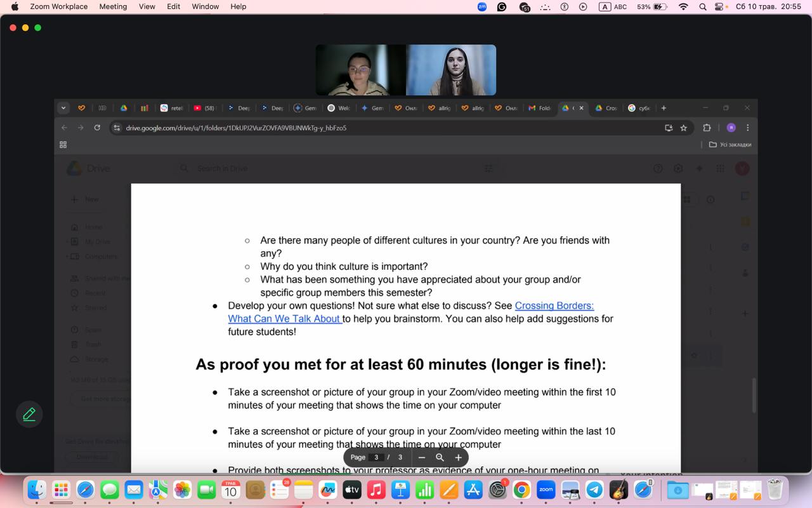Open the Chrome extensions puzzle icon
This screenshot has height=508, width=812.
[x=707, y=128]
